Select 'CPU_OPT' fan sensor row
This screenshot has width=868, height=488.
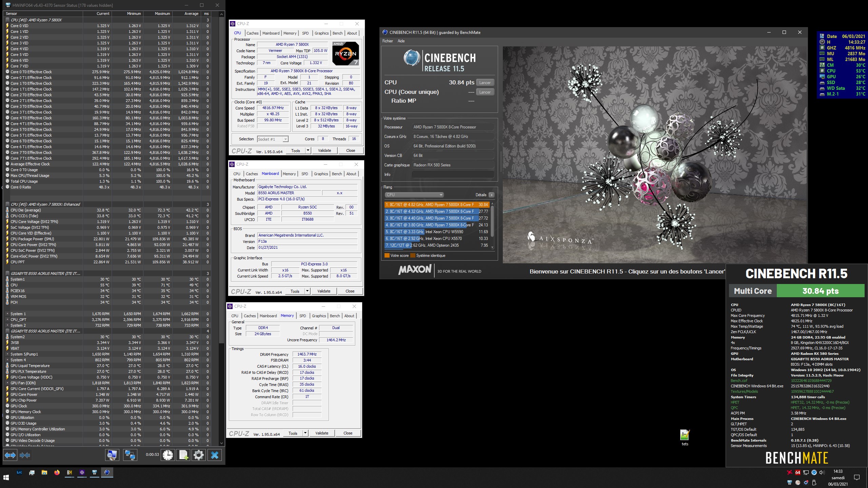107,320
